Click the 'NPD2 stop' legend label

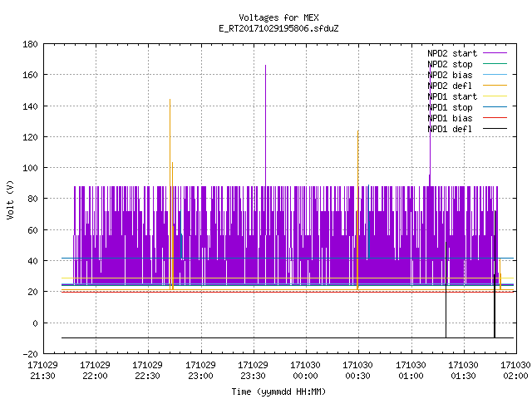pyautogui.click(x=450, y=64)
